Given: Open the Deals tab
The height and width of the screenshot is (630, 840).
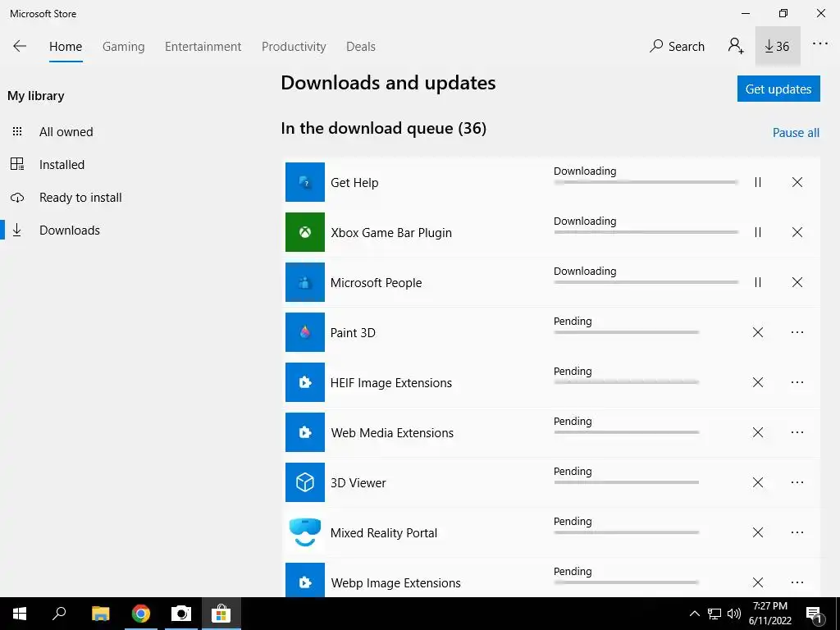Looking at the screenshot, I should tap(361, 47).
